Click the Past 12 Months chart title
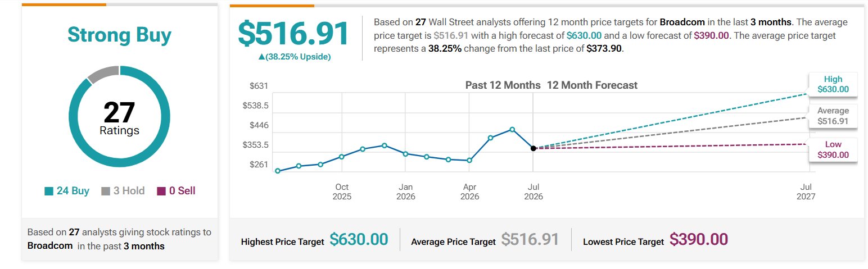This screenshot has width=868, height=269. pyautogui.click(x=503, y=85)
